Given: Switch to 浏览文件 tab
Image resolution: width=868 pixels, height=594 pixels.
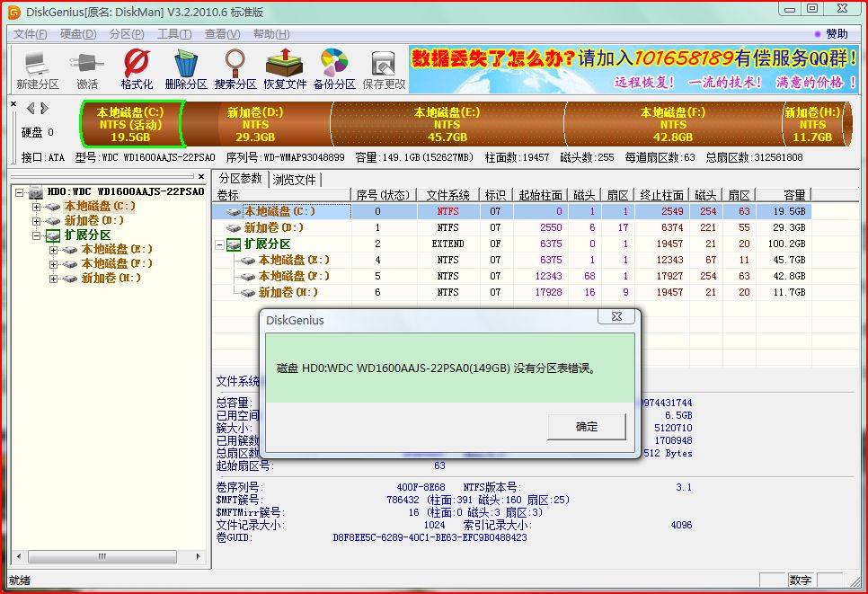Looking at the screenshot, I should [295, 180].
